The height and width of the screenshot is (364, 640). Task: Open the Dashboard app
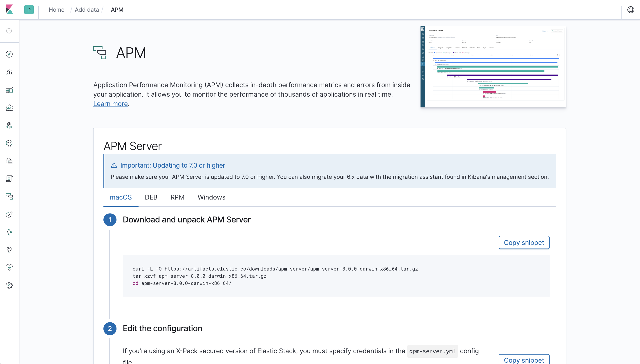(9, 90)
